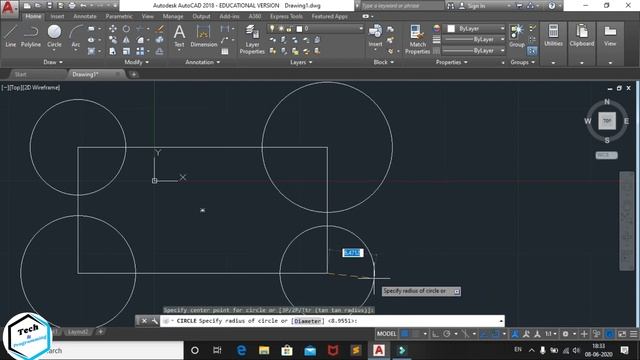The image size is (640, 360).
Task: Click the Move tool icon
Action: [113, 29]
